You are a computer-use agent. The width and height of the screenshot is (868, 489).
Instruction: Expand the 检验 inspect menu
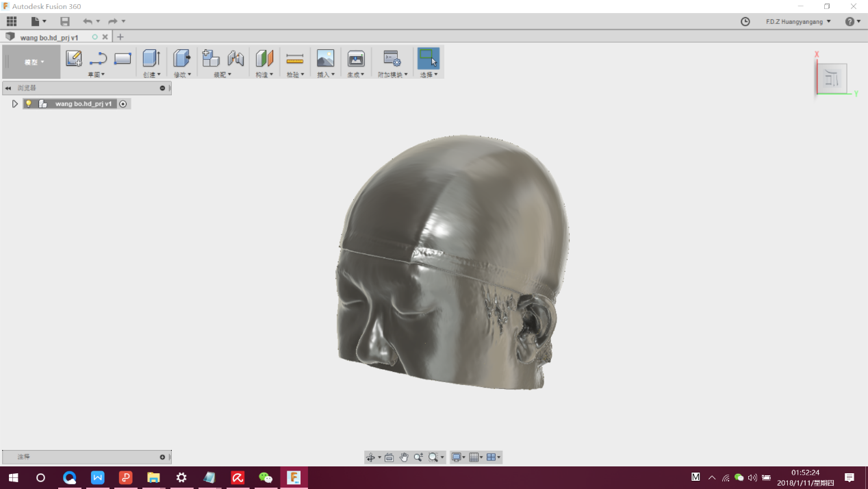click(295, 74)
